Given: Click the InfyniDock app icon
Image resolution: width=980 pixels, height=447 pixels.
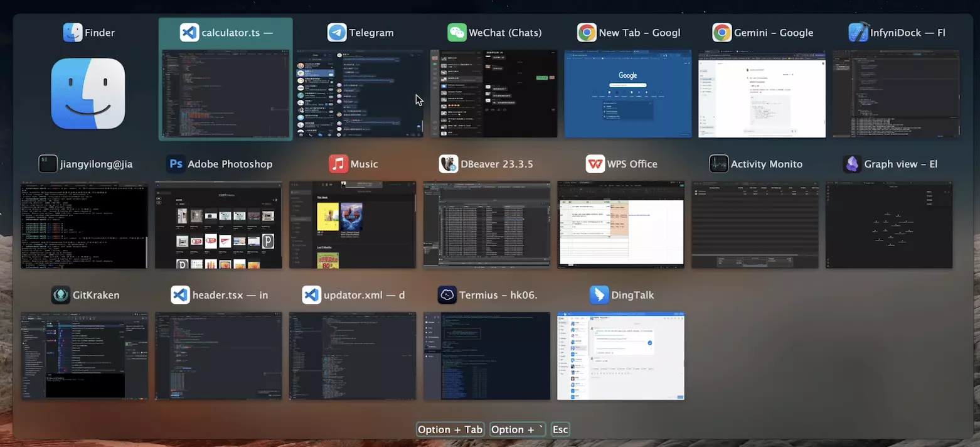Looking at the screenshot, I should pyautogui.click(x=858, y=33).
